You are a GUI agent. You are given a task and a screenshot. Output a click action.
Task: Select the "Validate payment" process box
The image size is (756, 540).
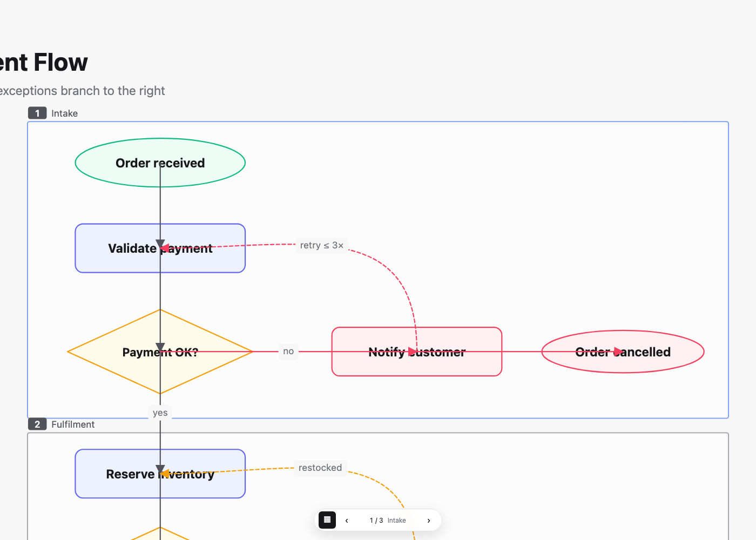point(160,248)
